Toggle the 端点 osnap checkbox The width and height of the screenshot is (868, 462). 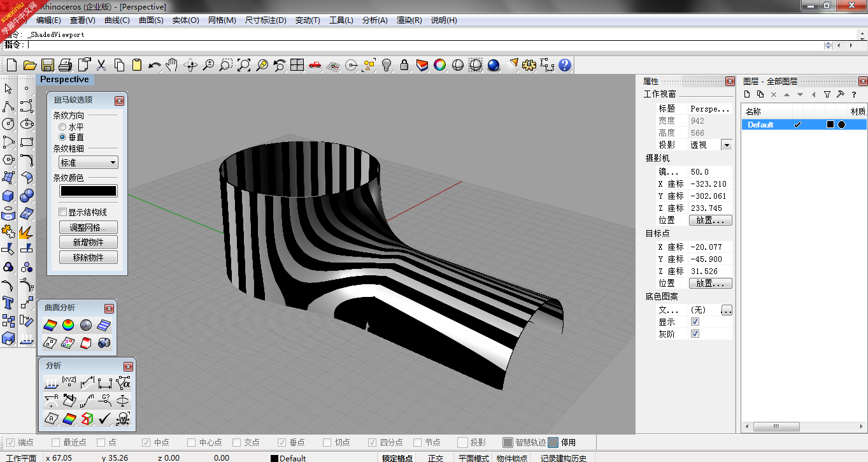(x=11, y=442)
